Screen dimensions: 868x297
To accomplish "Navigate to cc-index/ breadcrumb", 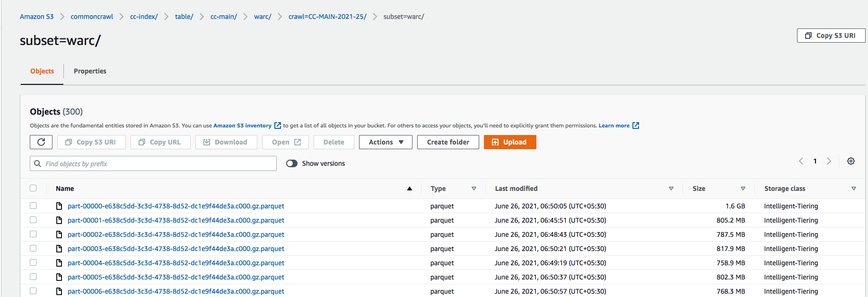I will pyautogui.click(x=144, y=17).
